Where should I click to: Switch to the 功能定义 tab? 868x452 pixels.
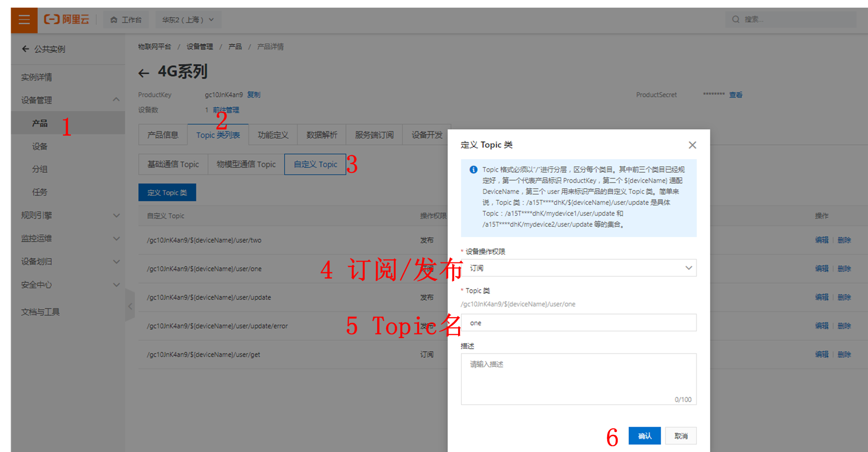point(273,135)
